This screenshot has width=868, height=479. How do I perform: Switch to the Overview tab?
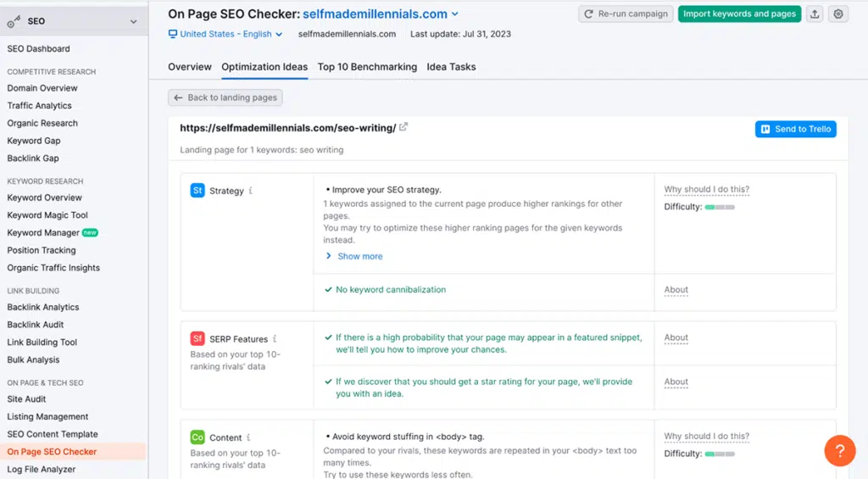pyautogui.click(x=190, y=67)
